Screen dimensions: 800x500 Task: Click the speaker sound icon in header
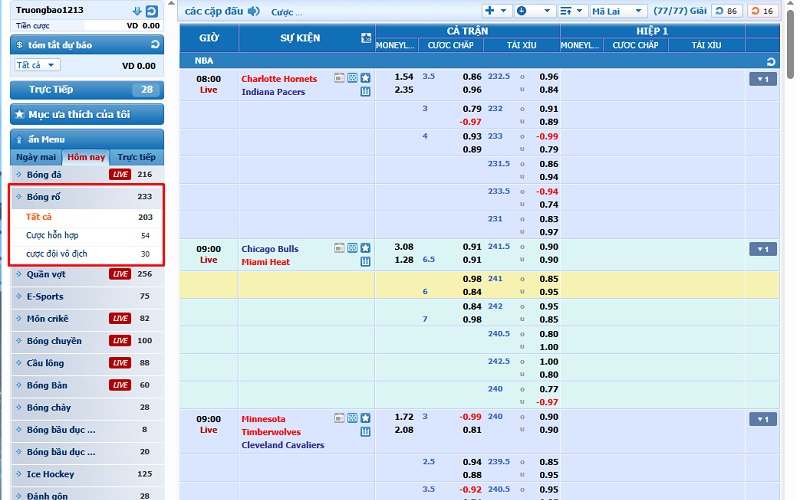(x=253, y=11)
